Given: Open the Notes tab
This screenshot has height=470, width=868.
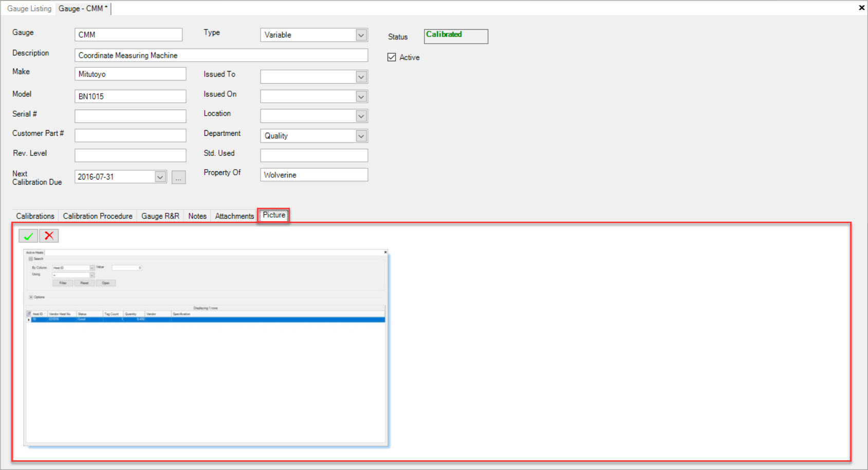Looking at the screenshot, I should 197,216.
